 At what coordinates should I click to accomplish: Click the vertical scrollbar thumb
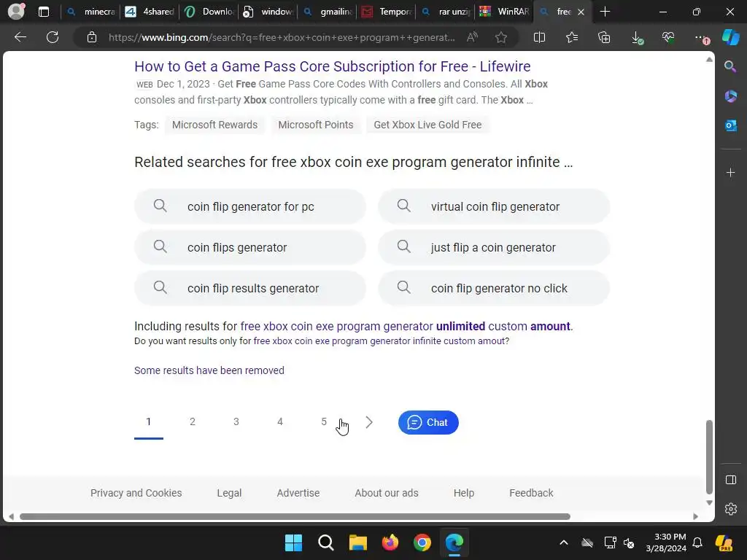pos(709,457)
